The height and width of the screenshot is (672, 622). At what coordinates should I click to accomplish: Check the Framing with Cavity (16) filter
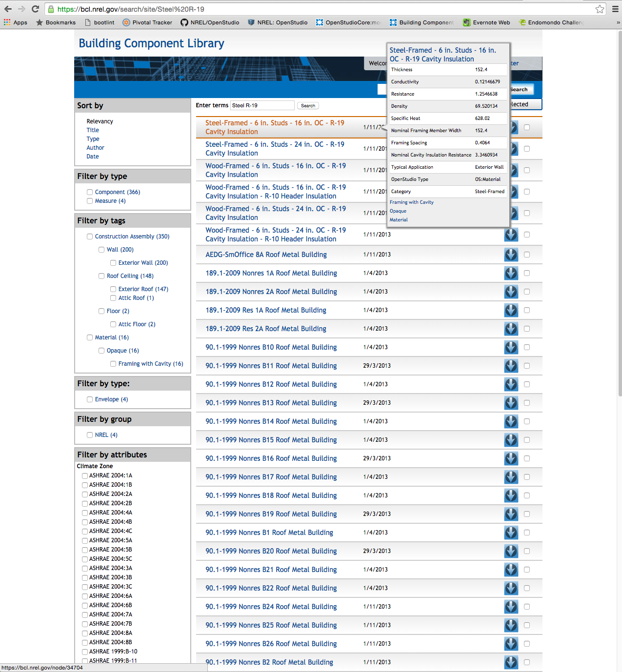[x=113, y=364]
